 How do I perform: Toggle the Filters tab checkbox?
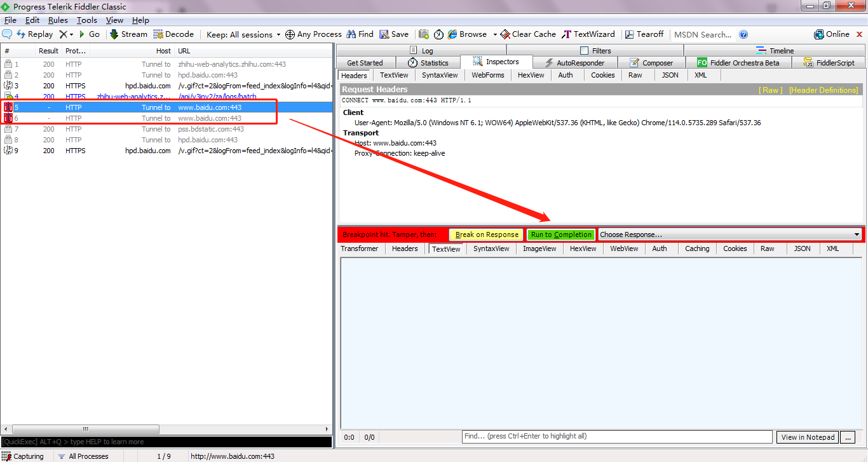pyautogui.click(x=585, y=51)
